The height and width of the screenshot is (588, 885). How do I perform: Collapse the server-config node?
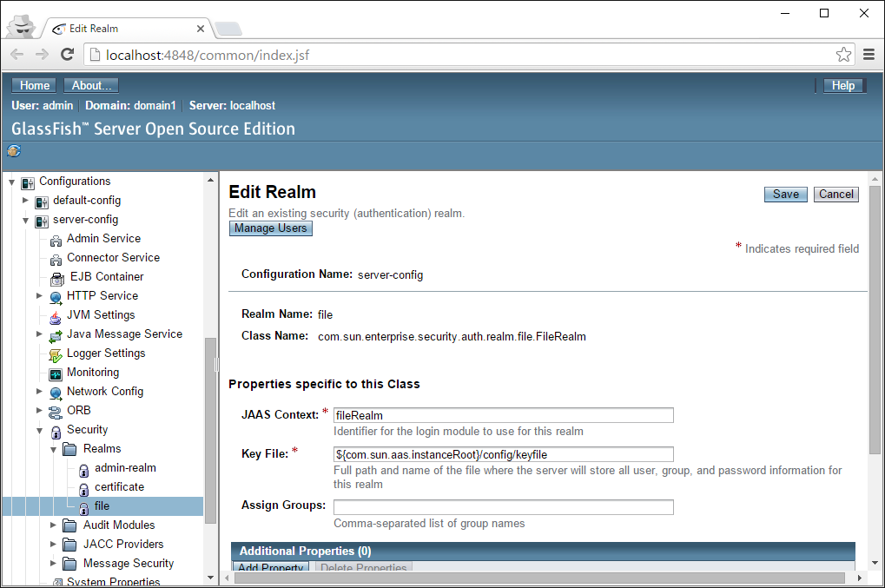point(25,220)
